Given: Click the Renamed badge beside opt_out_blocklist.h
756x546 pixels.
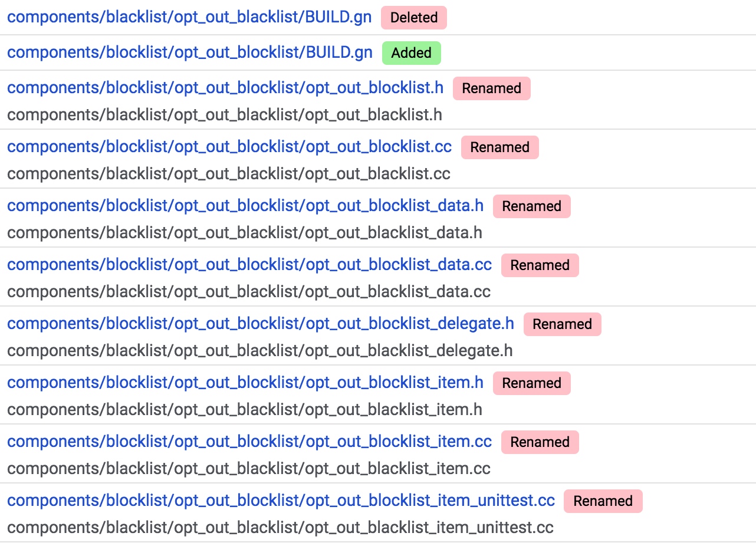Looking at the screenshot, I should click(x=492, y=88).
